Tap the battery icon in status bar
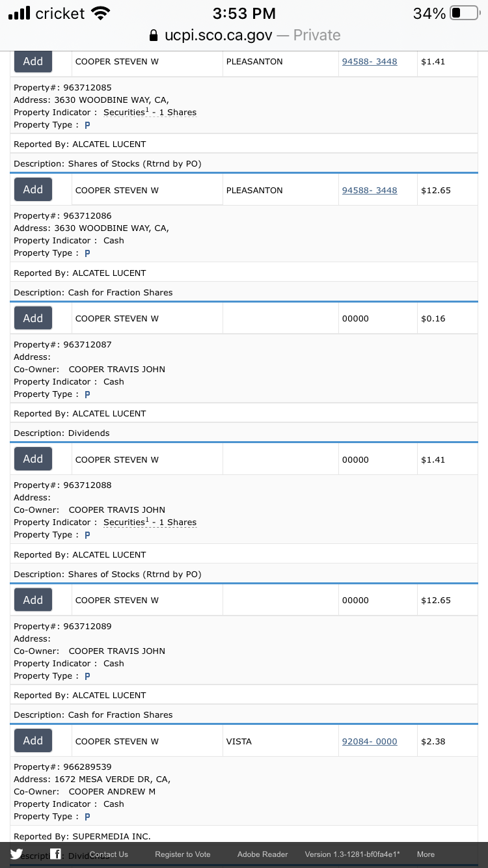 point(465,13)
